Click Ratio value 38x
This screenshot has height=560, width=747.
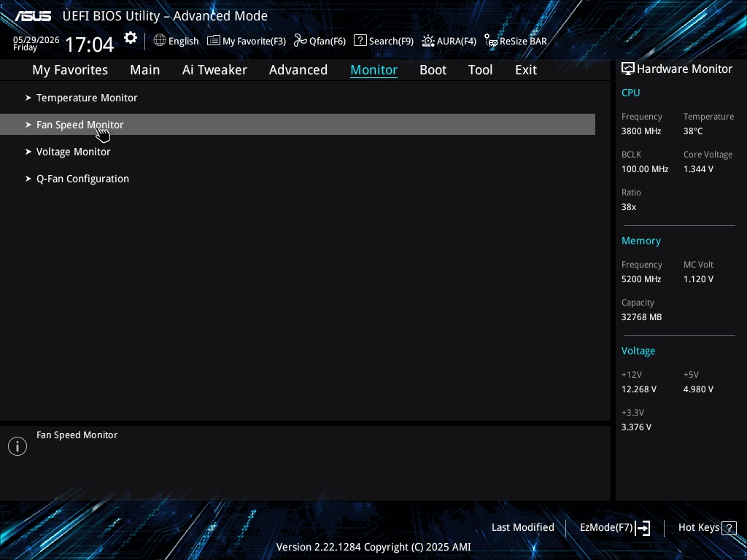coord(629,207)
